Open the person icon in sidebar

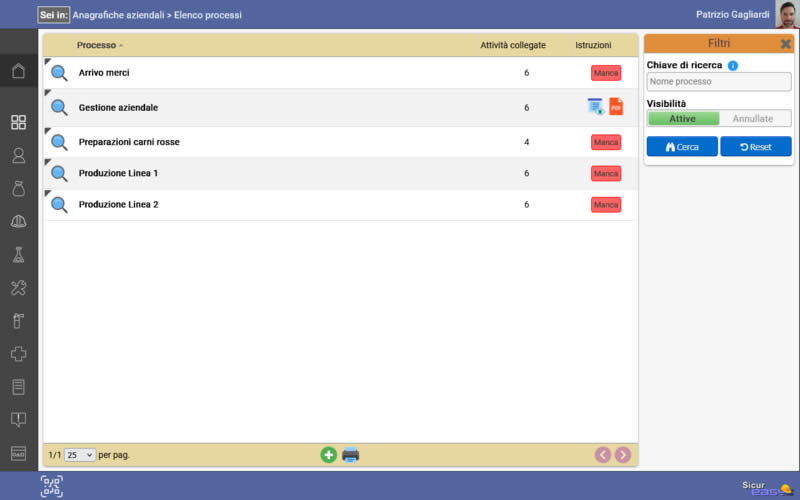18,155
